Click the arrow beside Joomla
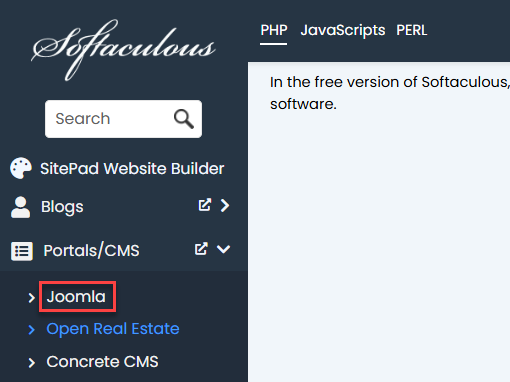Screen dimensions: 510x382 pyautogui.click(x=32, y=298)
